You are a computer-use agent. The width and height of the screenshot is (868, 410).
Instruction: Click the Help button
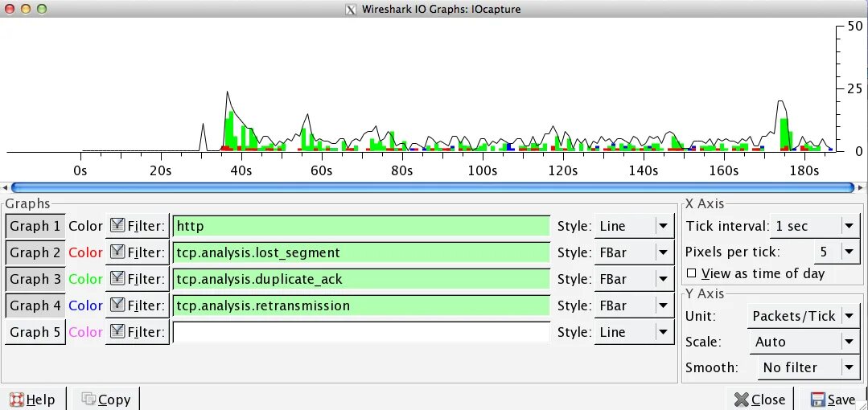(33, 400)
